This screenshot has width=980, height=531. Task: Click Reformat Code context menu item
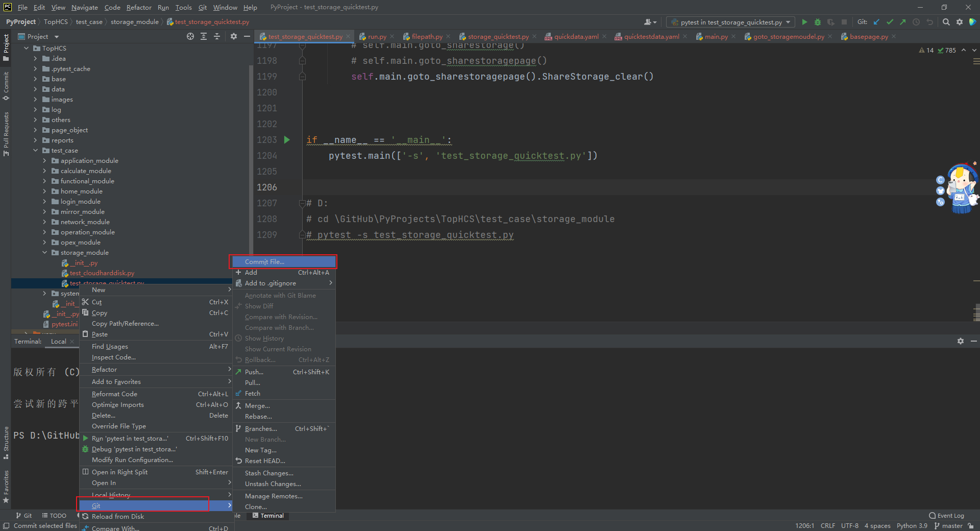coord(156,394)
